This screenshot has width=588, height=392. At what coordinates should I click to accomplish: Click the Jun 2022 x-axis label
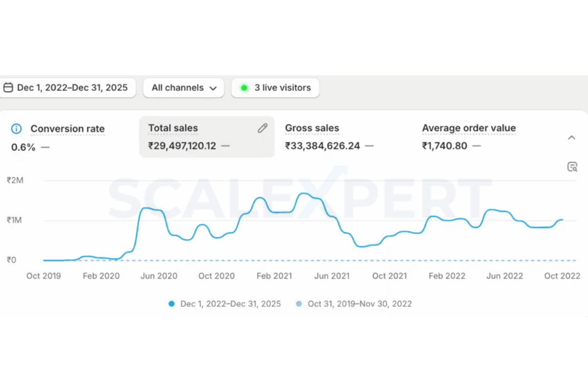pos(505,276)
